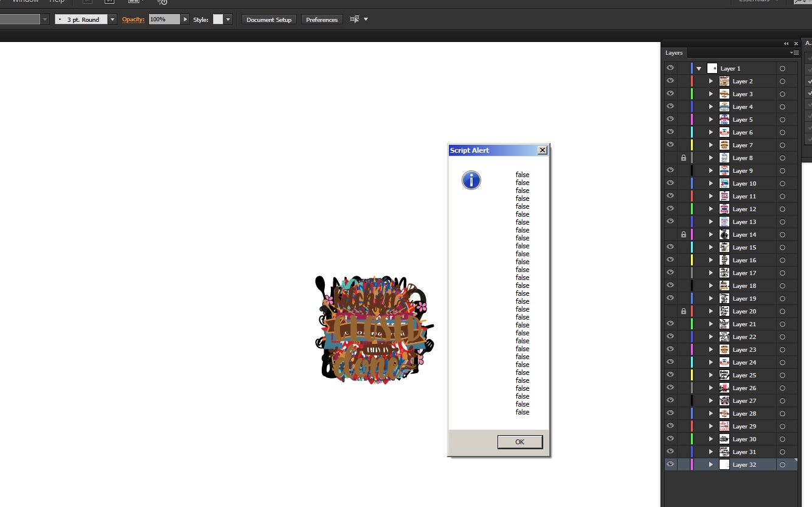Select the Layers panel tab
Screen dimensions: 812x507
click(x=674, y=53)
